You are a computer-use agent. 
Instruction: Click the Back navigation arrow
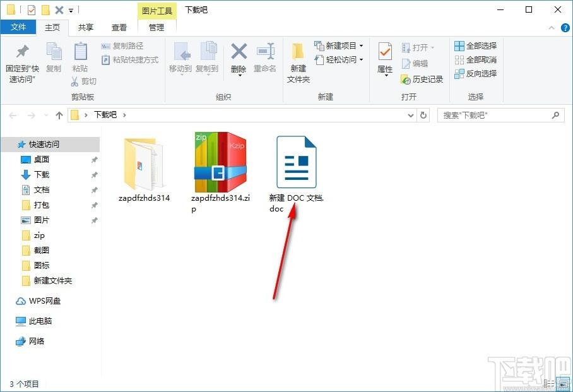point(13,116)
